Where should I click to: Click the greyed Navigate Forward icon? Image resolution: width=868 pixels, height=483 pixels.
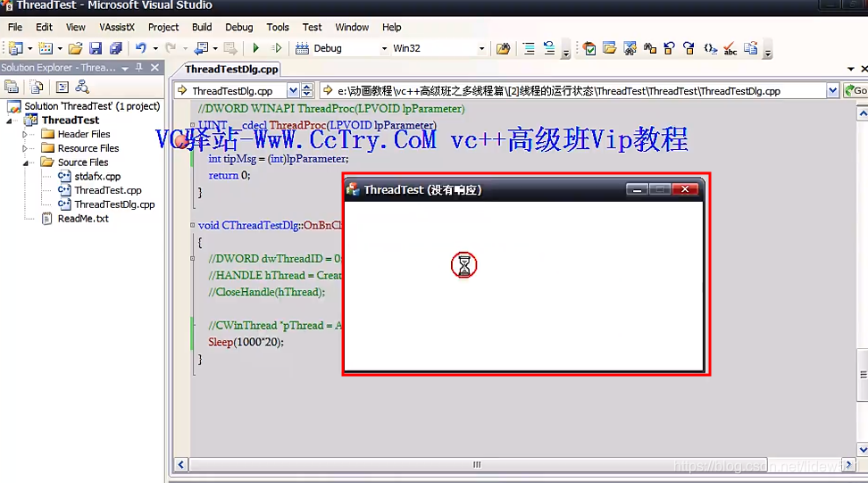click(x=230, y=48)
